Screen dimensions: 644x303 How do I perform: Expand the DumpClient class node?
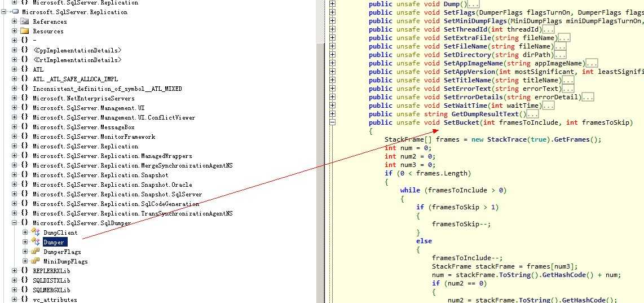click(x=25, y=232)
